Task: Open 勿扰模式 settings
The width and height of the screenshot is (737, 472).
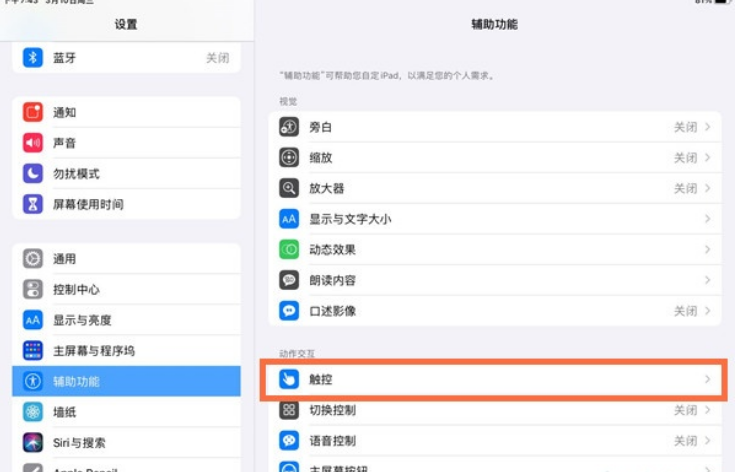Action: [x=76, y=174]
